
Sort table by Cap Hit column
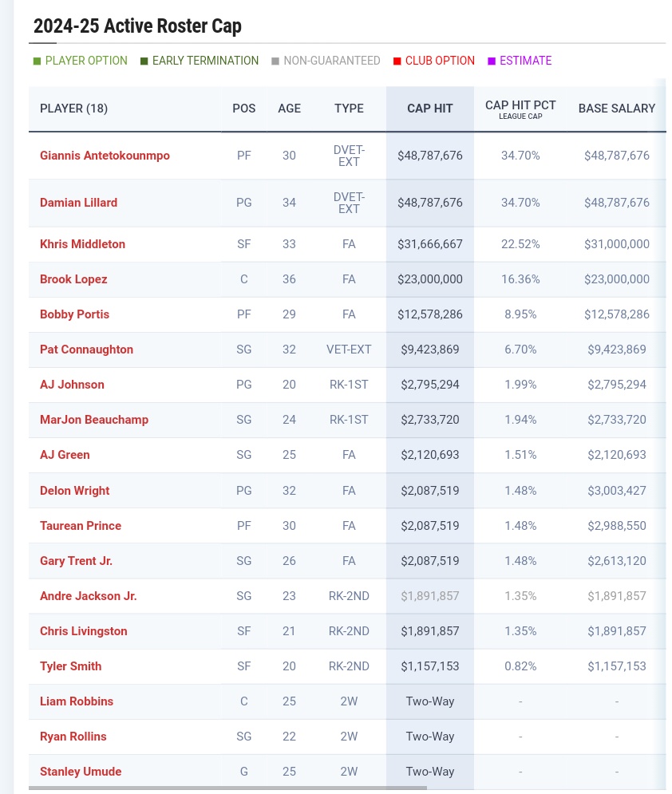click(429, 109)
